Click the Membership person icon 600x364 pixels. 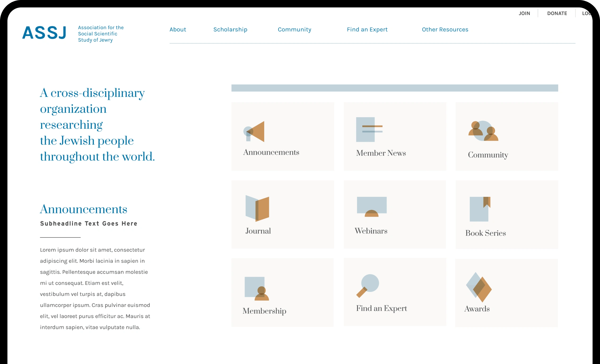[256, 289]
